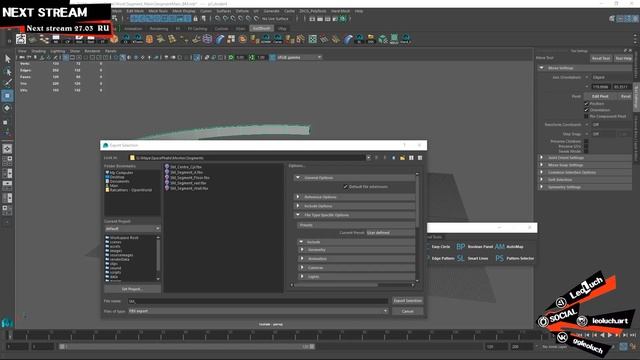This screenshot has height=360, width=640.
Task: Open Pattern Selector via PS icon
Action: 500,258
